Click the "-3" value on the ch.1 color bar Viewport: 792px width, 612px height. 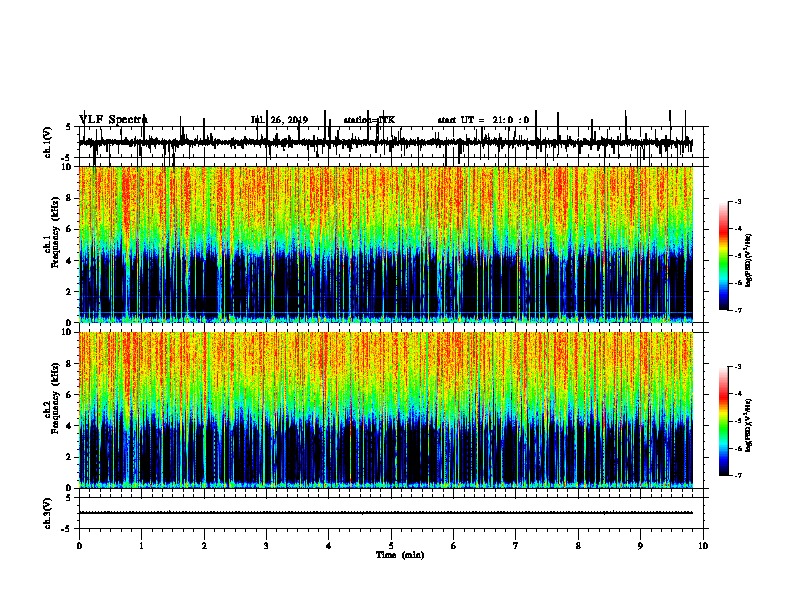pos(738,201)
